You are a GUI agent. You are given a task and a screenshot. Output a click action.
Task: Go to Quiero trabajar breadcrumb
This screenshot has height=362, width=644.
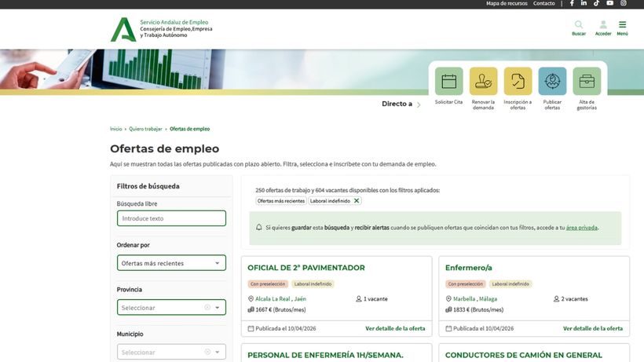pos(145,129)
